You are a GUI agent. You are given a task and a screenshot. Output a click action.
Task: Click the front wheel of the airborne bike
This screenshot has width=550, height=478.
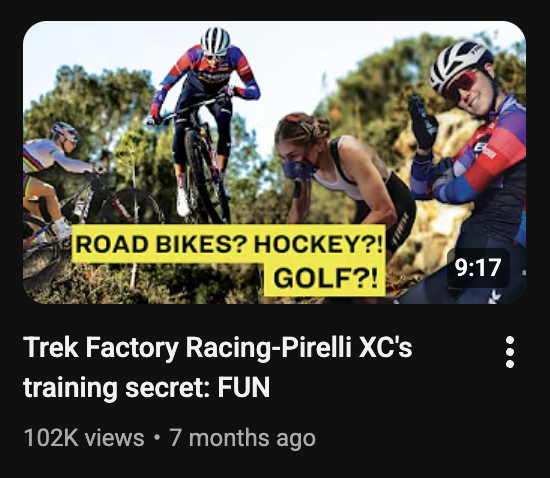[202, 175]
